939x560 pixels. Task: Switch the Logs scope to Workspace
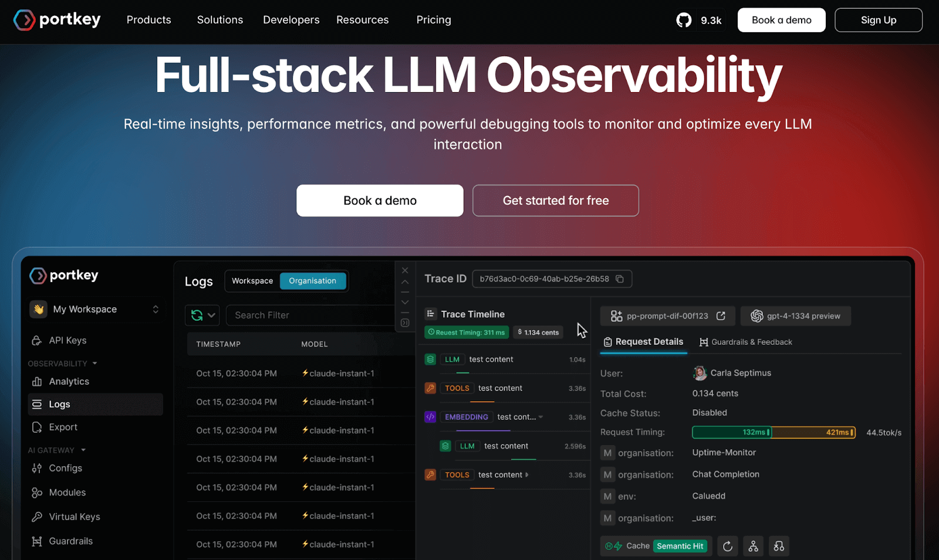coord(252,281)
